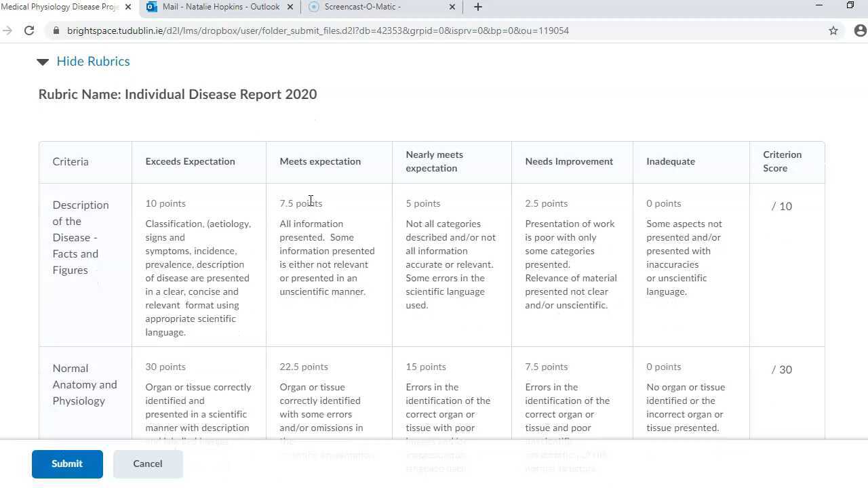Close the Medical Physiology Disease Project tab
The height and width of the screenshot is (488, 868).
coord(128,7)
